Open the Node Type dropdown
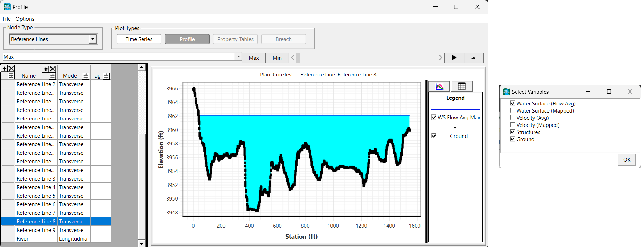644x247 pixels. [x=93, y=39]
